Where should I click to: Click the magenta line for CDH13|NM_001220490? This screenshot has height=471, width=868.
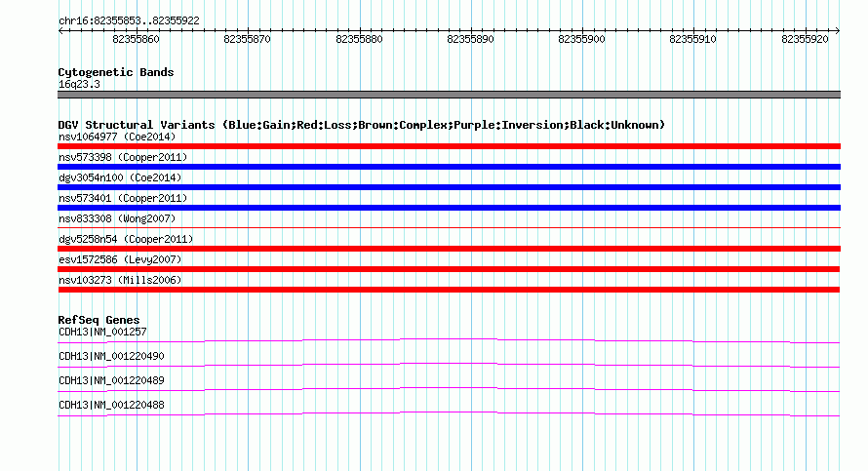(449, 365)
